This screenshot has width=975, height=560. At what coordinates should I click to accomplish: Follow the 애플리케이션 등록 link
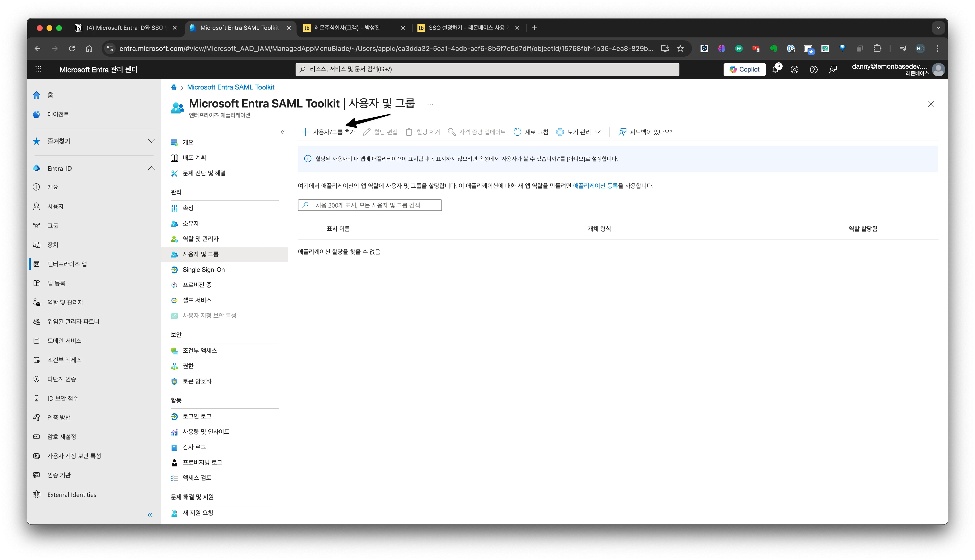(595, 186)
